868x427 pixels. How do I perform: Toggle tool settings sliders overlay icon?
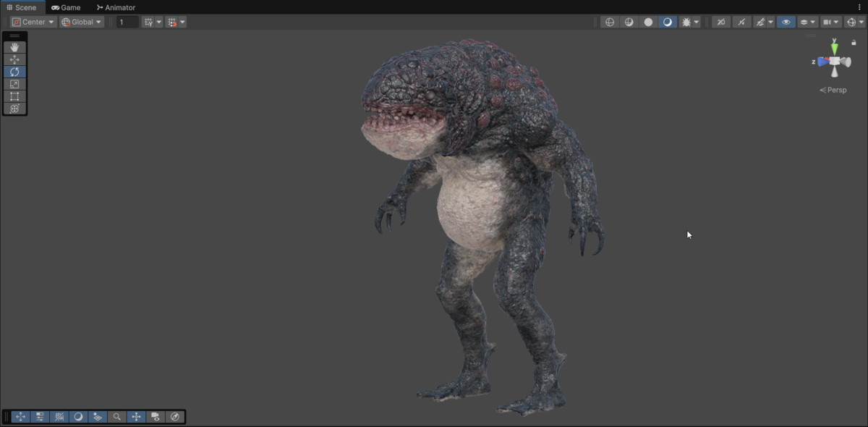40,417
